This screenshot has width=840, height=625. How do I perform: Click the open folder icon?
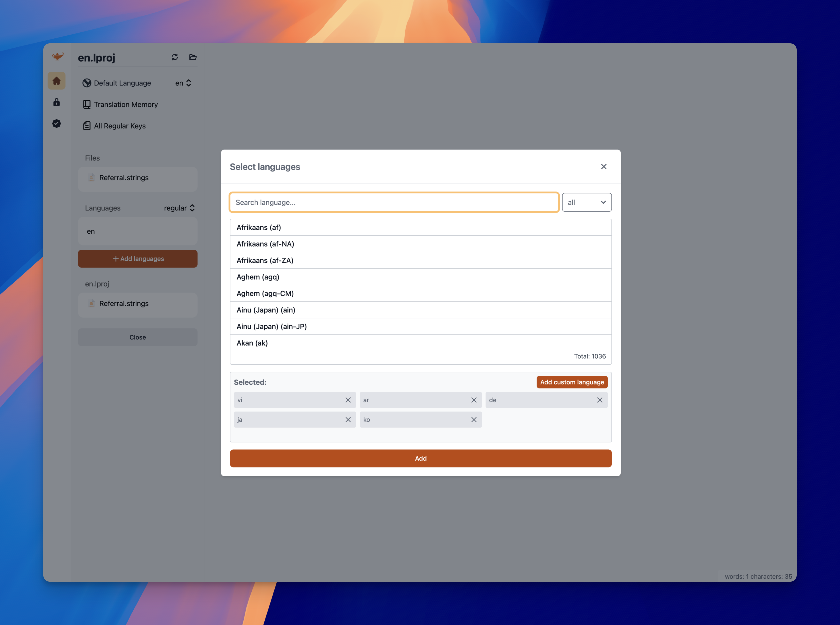[x=193, y=57]
